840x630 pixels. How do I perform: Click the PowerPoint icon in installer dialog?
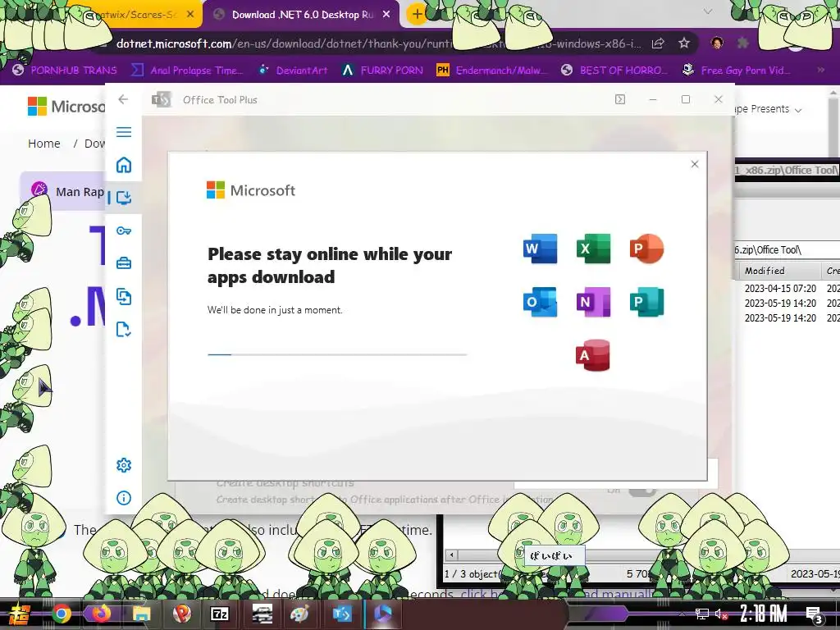[646, 249]
